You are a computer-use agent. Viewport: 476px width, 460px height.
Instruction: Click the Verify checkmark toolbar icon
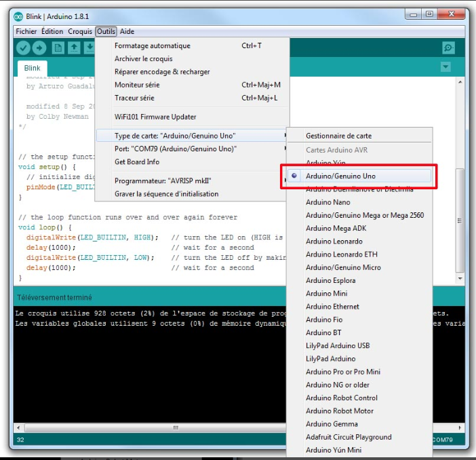click(23, 47)
